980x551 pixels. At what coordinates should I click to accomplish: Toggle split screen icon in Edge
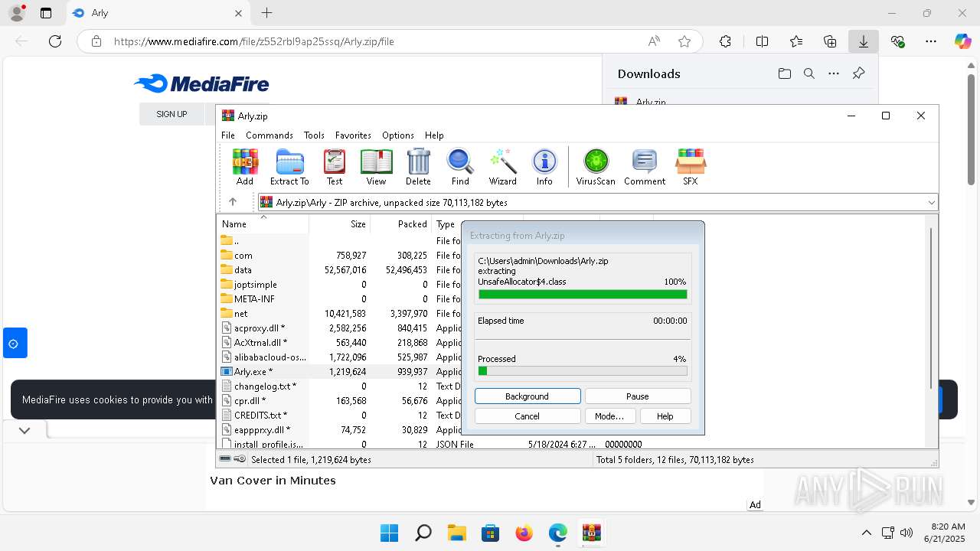762,41
